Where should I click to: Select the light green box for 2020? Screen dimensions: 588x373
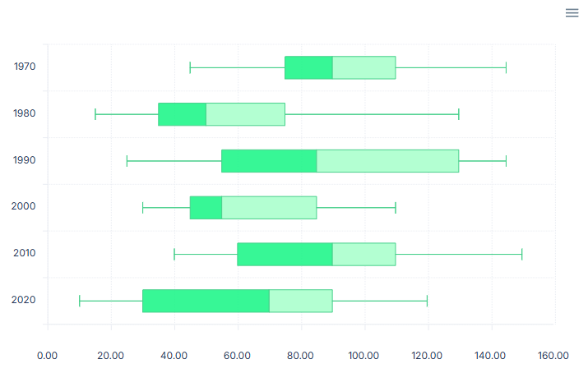point(301,302)
